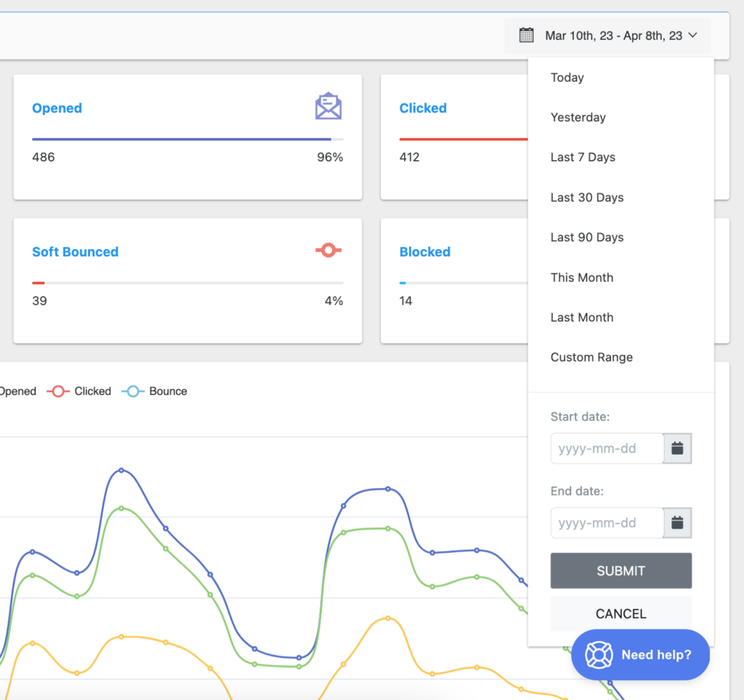The height and width of the screenshot is (700, 744).
Task: Toggle the Bounce series in chart legend
Action: pyautogui.click(x=154, y=391)
